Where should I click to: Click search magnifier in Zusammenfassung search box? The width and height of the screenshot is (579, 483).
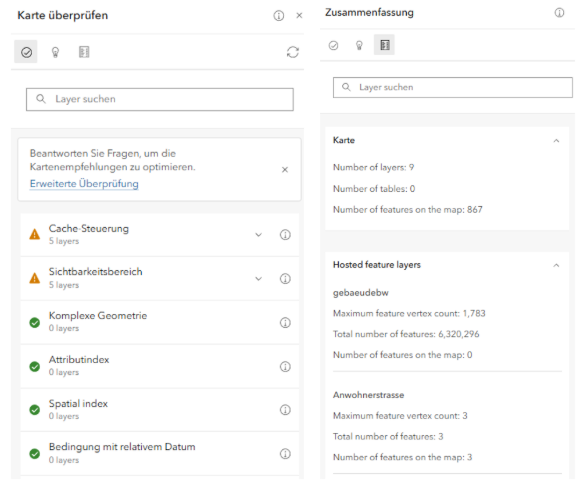(346, 87)
